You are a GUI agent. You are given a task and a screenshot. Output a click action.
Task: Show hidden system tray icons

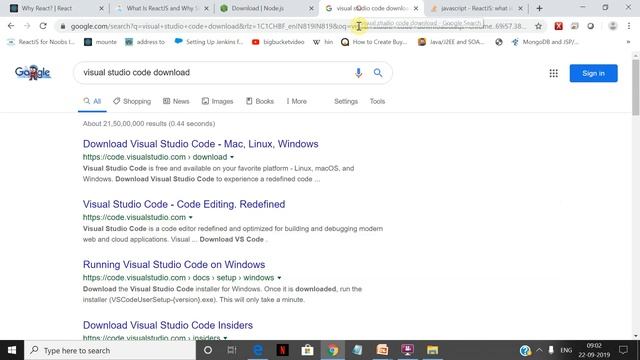tap(539, 350)
